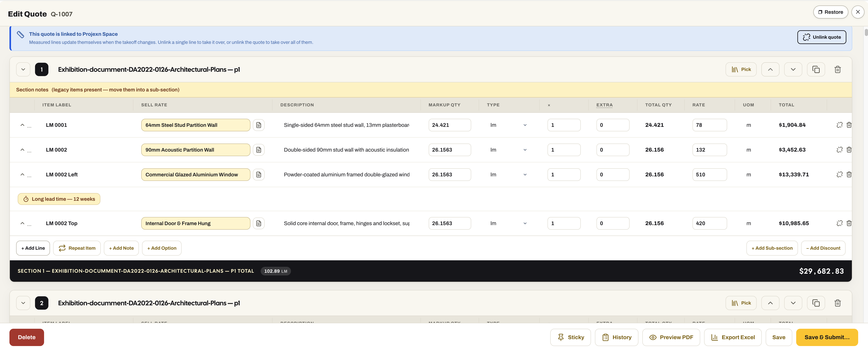Select Internal Door & Frame Hung sell rate

(195, 223)
